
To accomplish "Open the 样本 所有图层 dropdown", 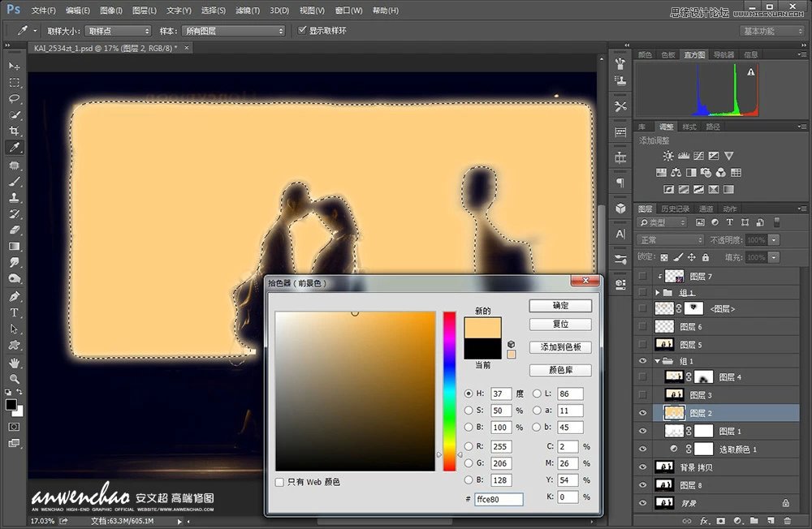I will [234, 31].
